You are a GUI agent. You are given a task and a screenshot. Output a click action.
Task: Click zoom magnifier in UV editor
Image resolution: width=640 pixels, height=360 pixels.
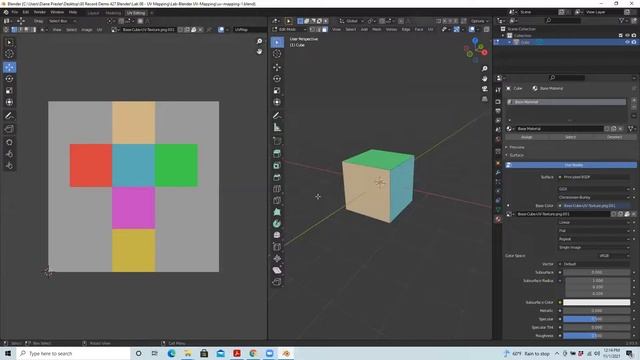(x=259, y=41)
